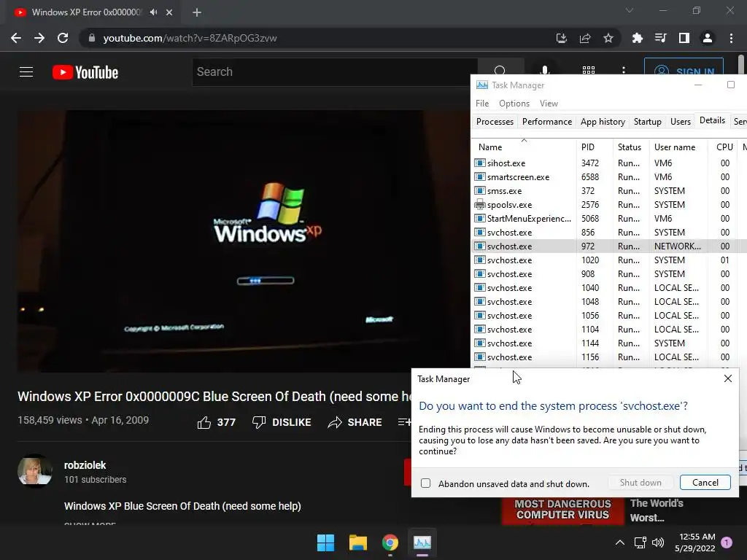Sort by User name column header
This screenshot has height=560, width=747.
tap(678, 147)
